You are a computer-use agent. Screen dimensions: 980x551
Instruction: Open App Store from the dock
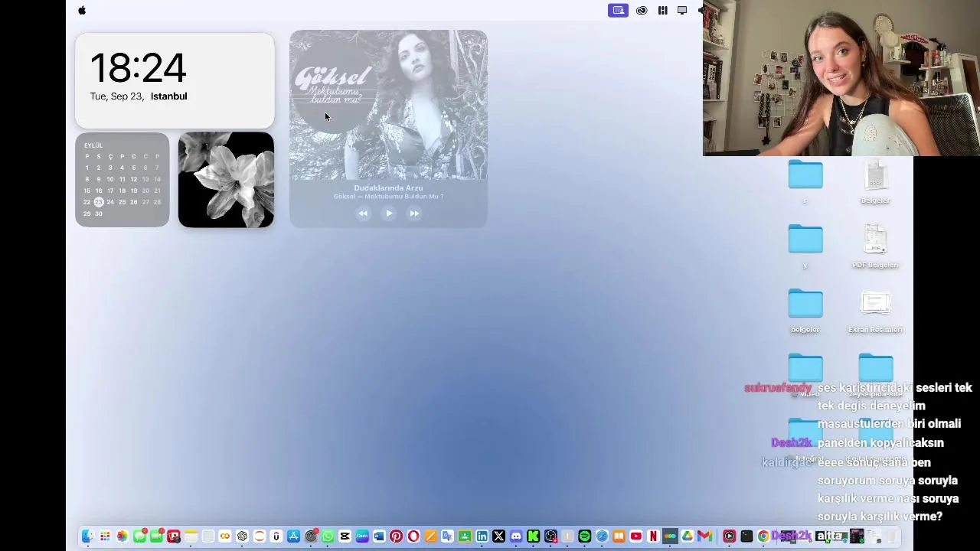[x=293, y=536]
